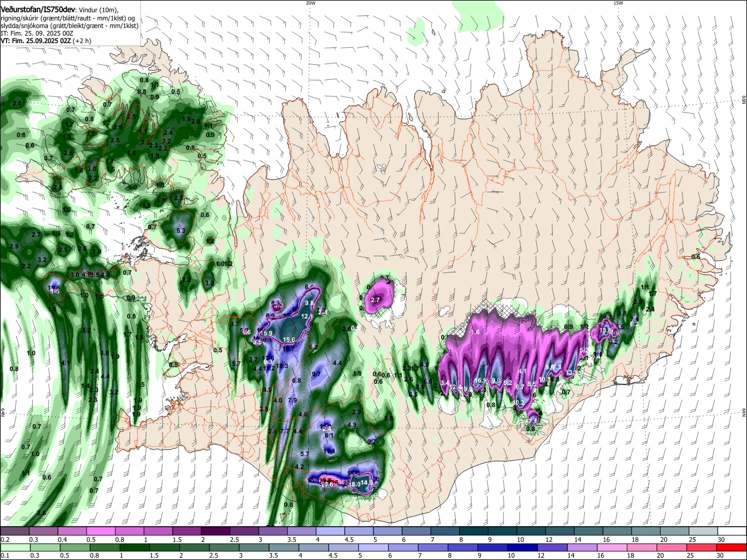The width and height of the screenshot is (747, 560).
Task: Click the '12.1' precipitation value
Action: 307,316
